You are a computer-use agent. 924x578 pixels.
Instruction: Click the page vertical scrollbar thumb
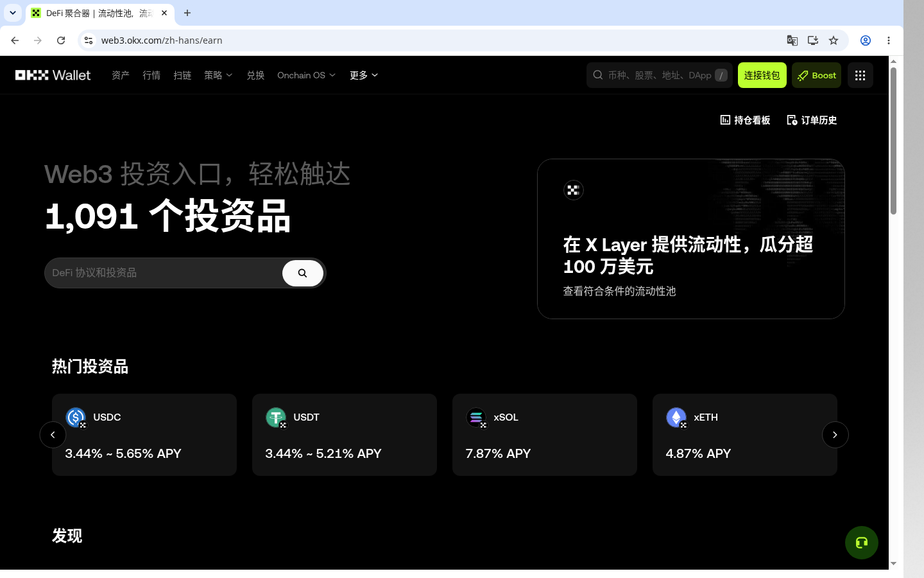[893, 141]
